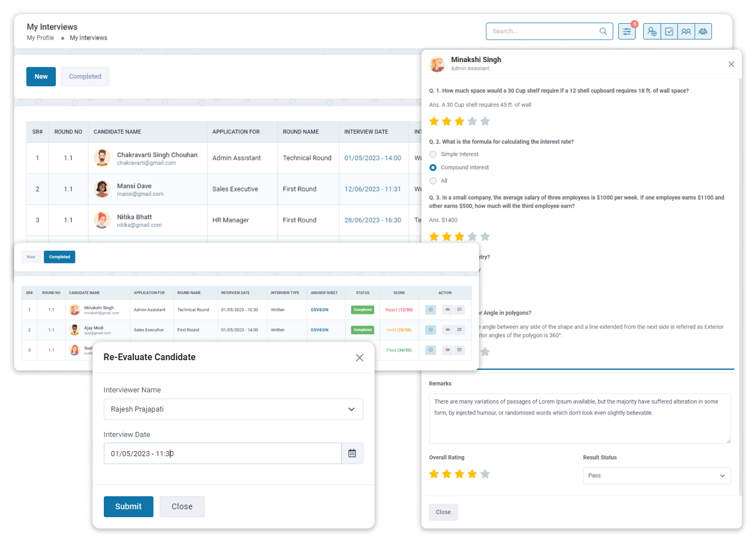Viewport: 756px width, 542px height.
Task: Click the search magnifier icon
Action: (603, 32)
